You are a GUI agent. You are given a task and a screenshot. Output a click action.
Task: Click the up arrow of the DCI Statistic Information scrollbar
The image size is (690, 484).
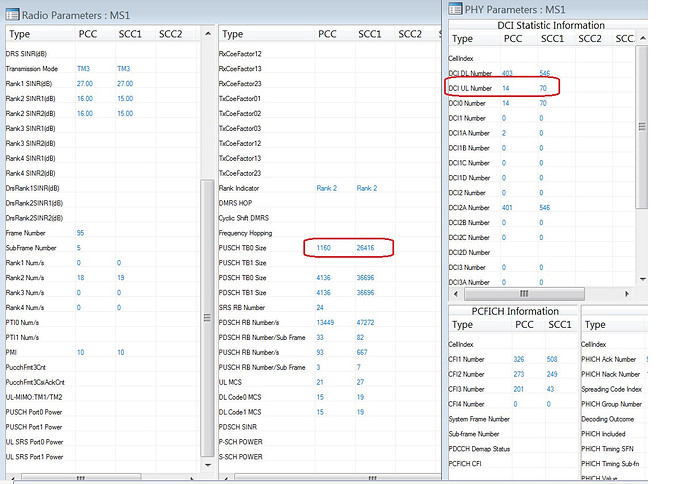pyautogui.click(x=643, y=38)
